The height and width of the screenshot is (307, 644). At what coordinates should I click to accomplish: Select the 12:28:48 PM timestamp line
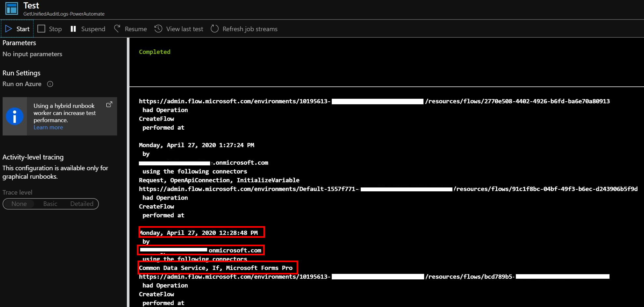click(198, 233)
